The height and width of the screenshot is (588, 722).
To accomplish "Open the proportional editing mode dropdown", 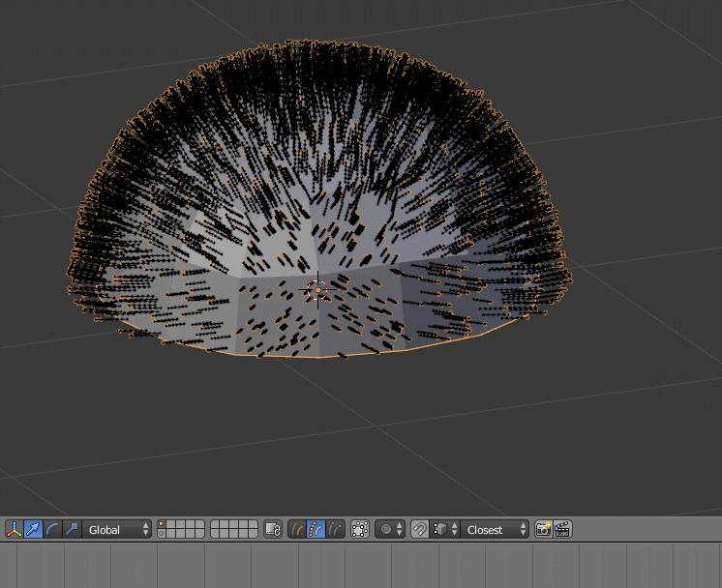I will 390,530.
